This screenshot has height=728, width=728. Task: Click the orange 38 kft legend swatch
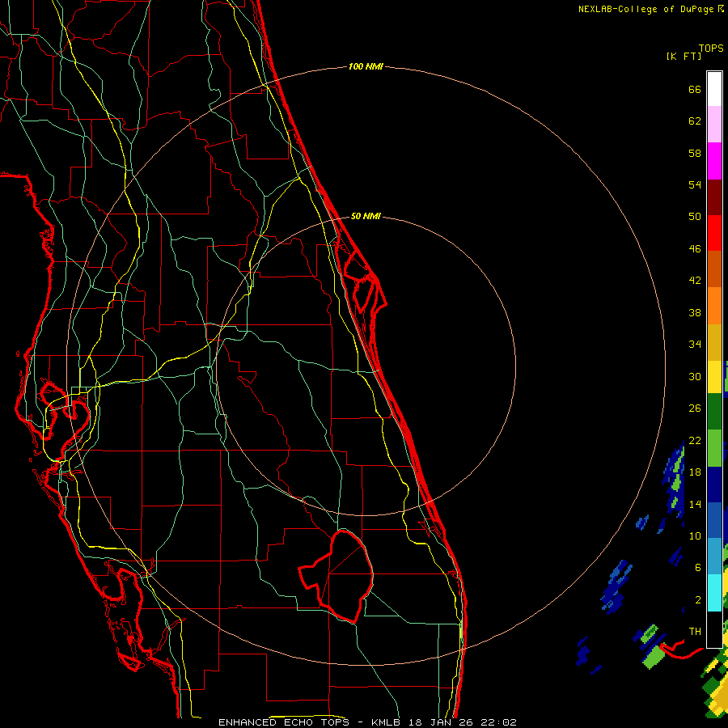714,306
